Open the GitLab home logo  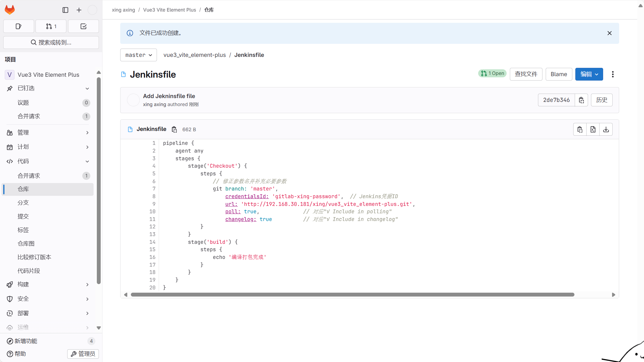click(x=10, y=10)
